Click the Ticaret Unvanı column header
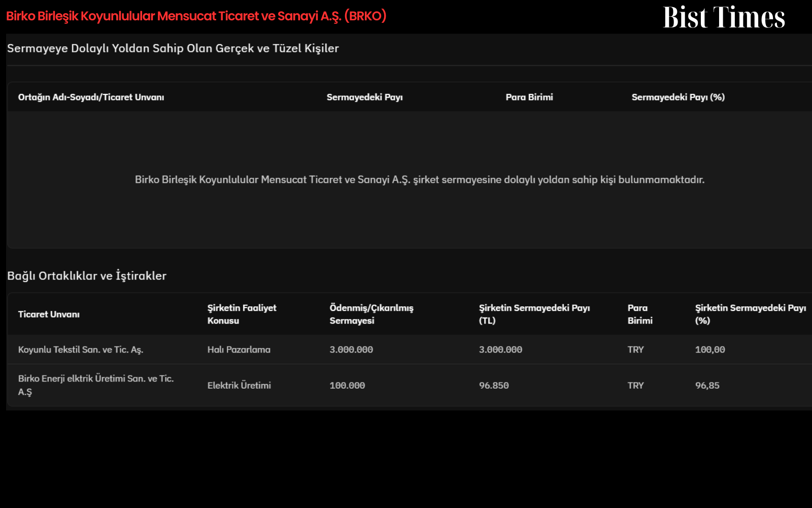 click(49, 314)
